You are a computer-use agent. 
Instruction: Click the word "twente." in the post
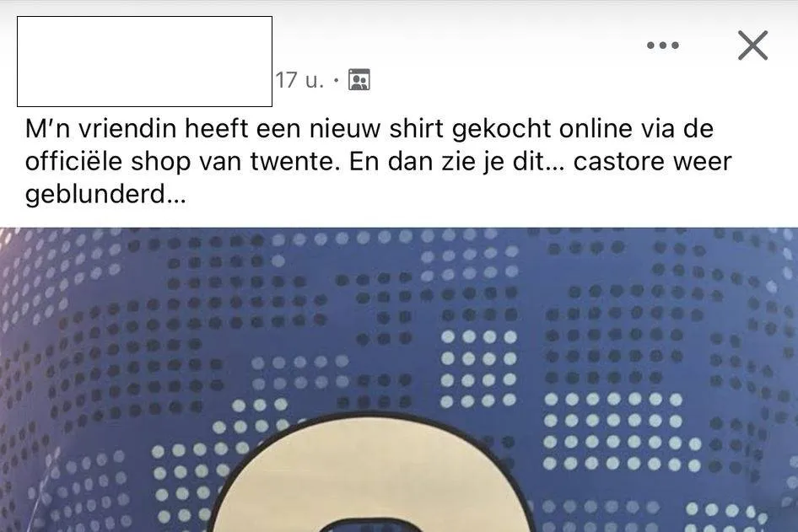click(x=295, y=162)
